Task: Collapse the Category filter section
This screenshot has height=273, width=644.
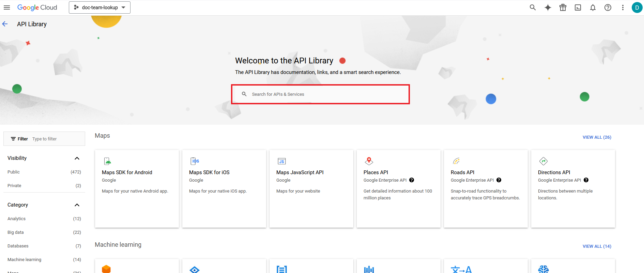Action: [77, 205]
